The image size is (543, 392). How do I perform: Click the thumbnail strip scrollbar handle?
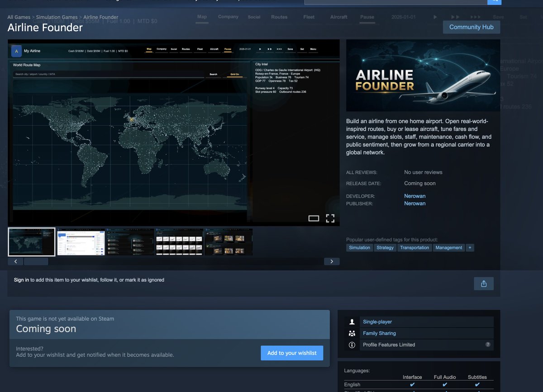36,261
